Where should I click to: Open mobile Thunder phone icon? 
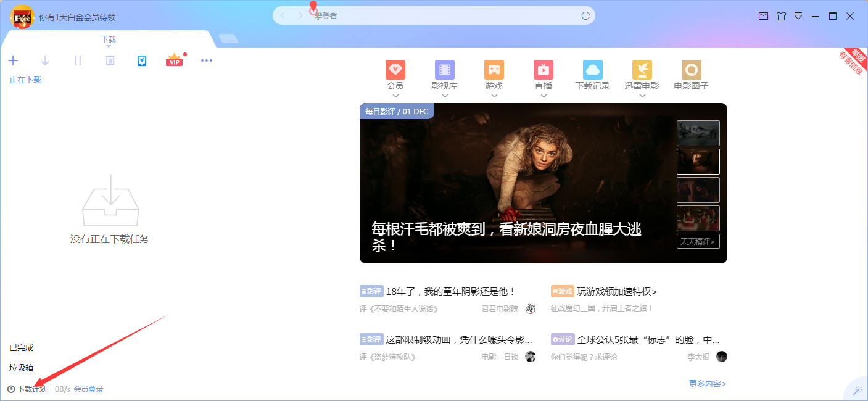142,60
